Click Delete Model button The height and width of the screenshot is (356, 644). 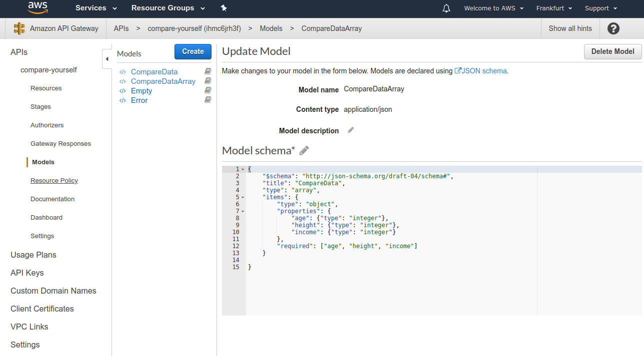612,51
